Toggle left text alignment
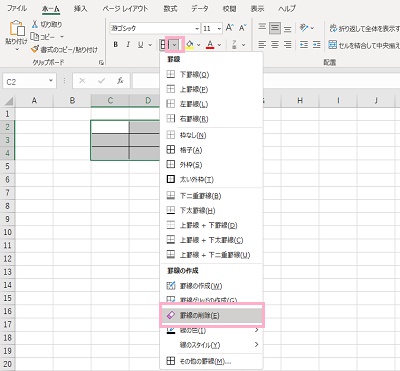Screen dimensions: 400x371 (x=262, y=45)
